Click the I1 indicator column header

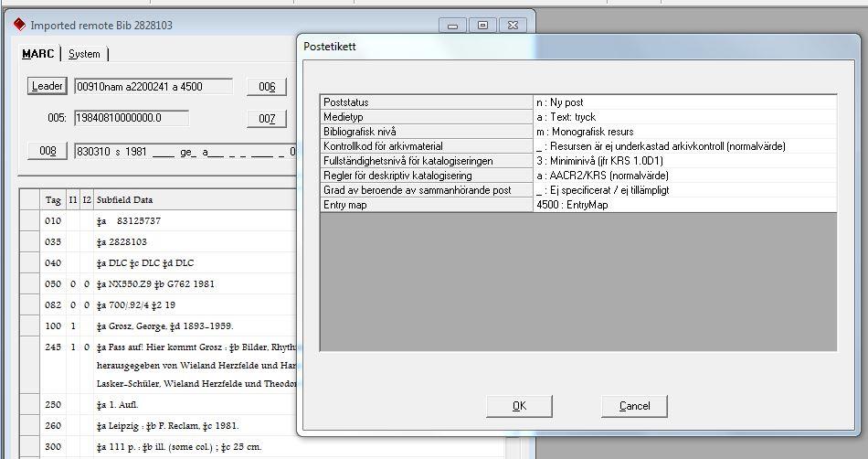point(73,200)
